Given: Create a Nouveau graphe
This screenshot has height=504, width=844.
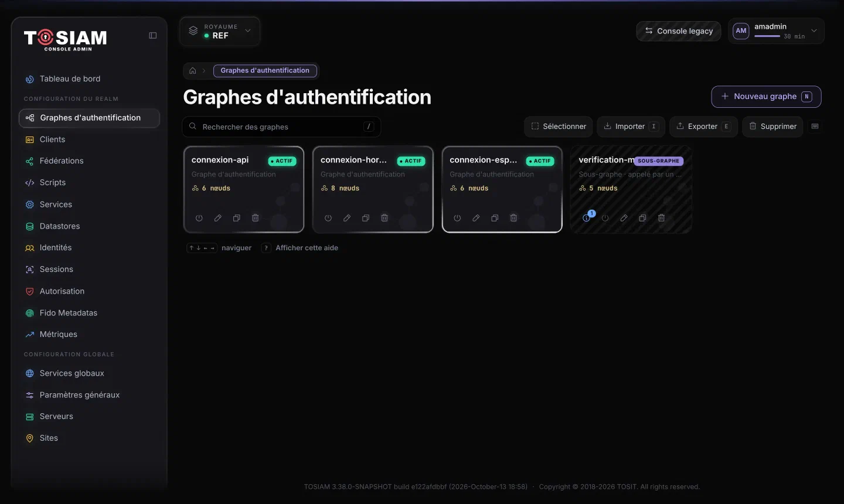Looking at the screenshot, I should (766, 97).
